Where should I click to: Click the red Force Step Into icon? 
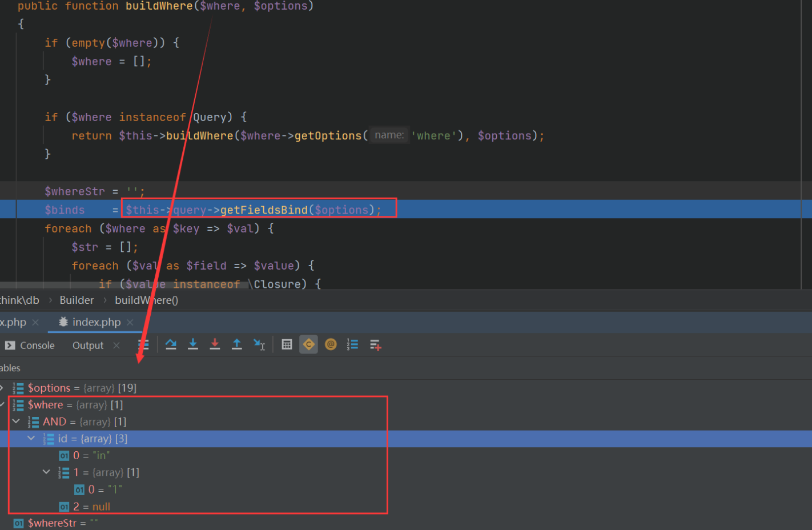click(x=215, y=344)
